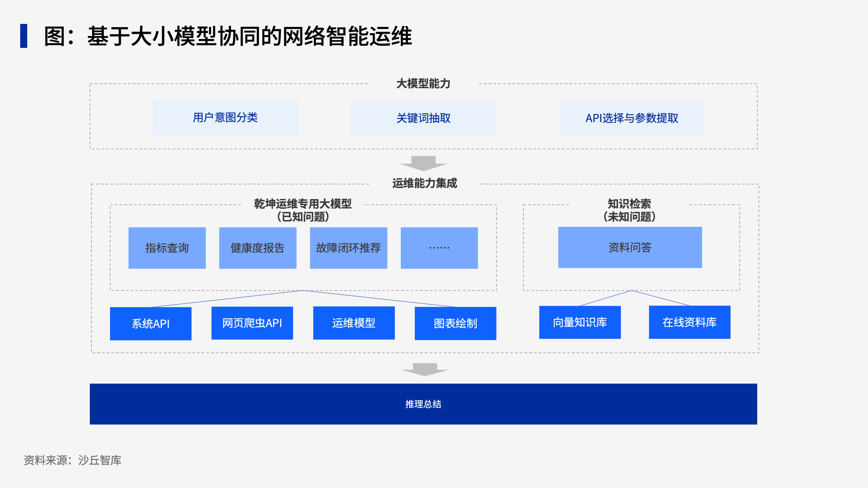This screenshot has width=868, height=488.
Task: Select the 故障闭环推荐 block
Action: (348, 248)
